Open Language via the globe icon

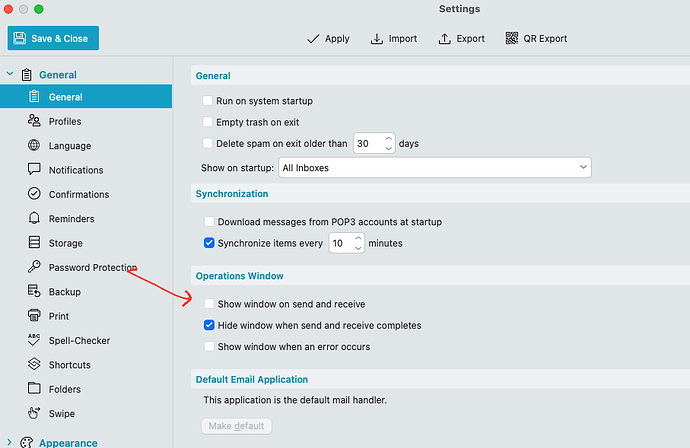34,145
